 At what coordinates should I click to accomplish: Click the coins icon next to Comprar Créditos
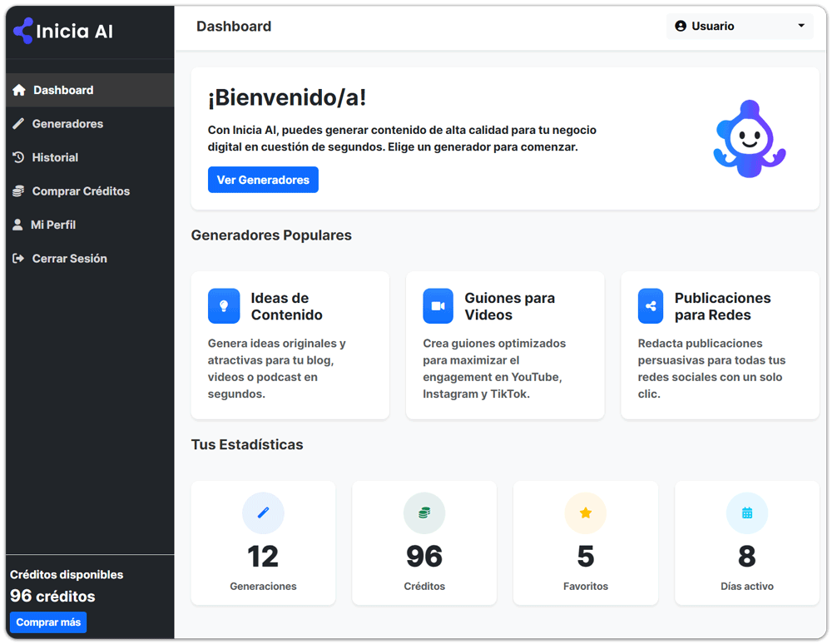18,191
